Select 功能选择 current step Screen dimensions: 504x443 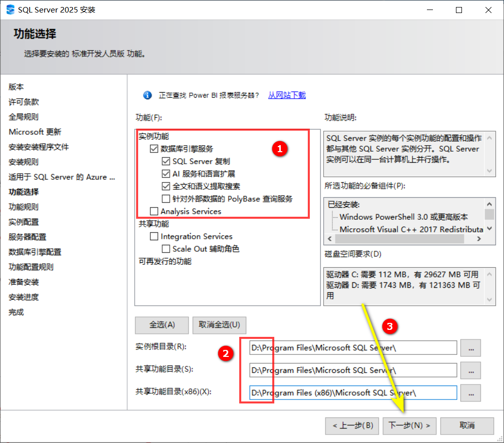pos(24,192)
